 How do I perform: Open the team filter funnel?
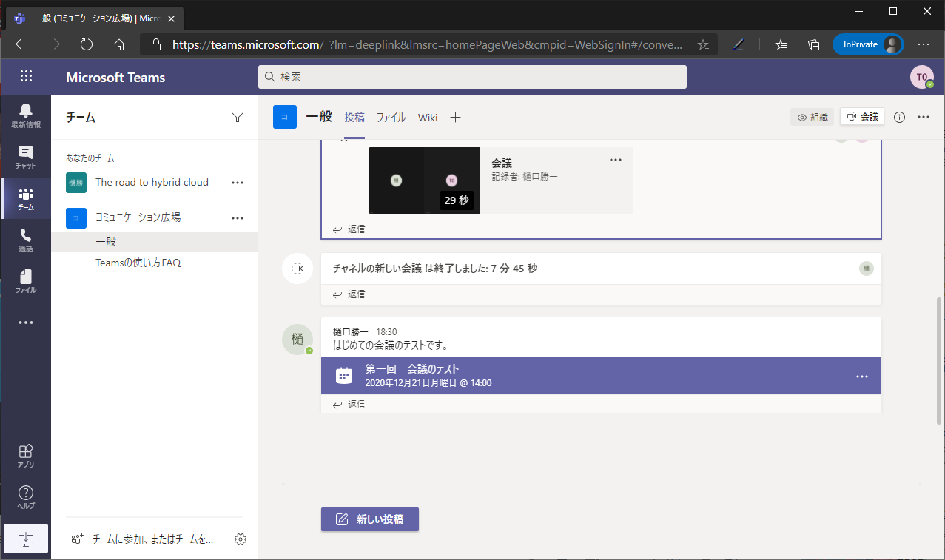pos(238,117)
